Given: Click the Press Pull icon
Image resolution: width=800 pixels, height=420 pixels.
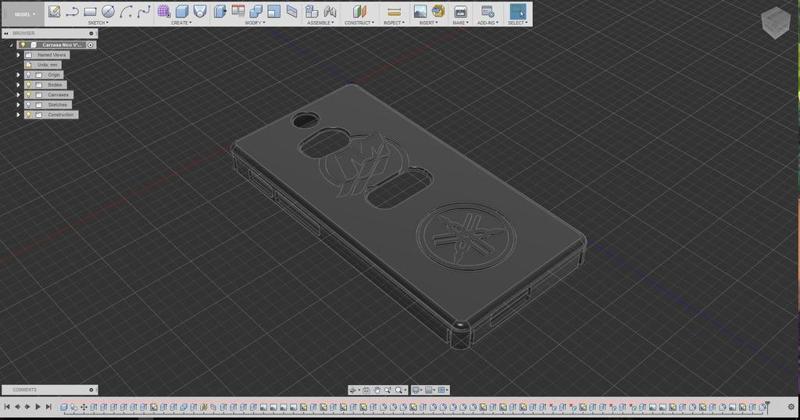Looking at the screenshot, I should click(x=220, y=11).
